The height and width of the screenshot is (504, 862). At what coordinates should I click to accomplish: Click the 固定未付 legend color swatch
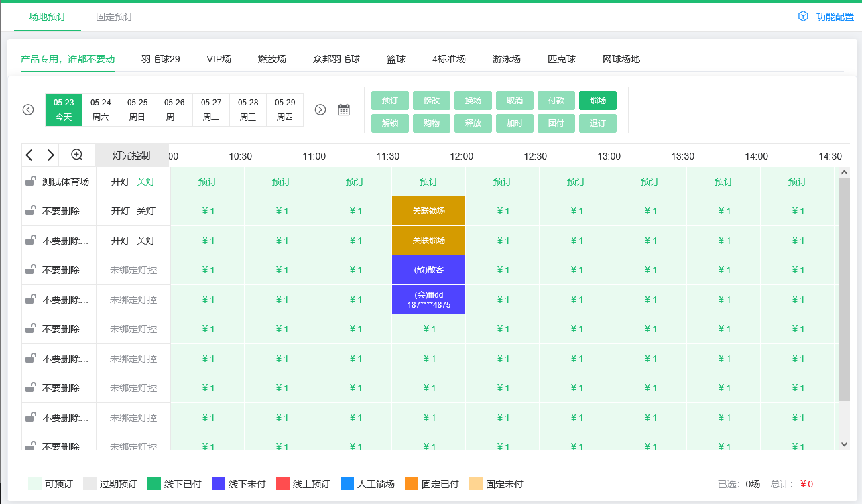point(476,483)
